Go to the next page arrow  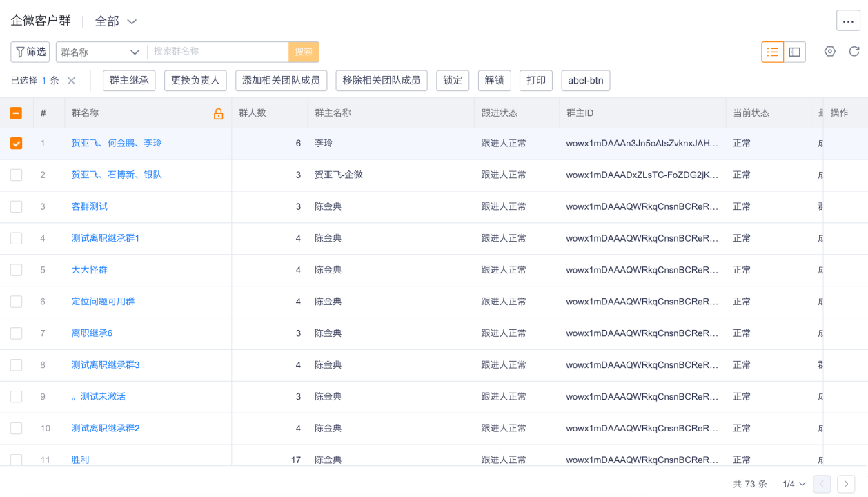(x=846, y=484)
